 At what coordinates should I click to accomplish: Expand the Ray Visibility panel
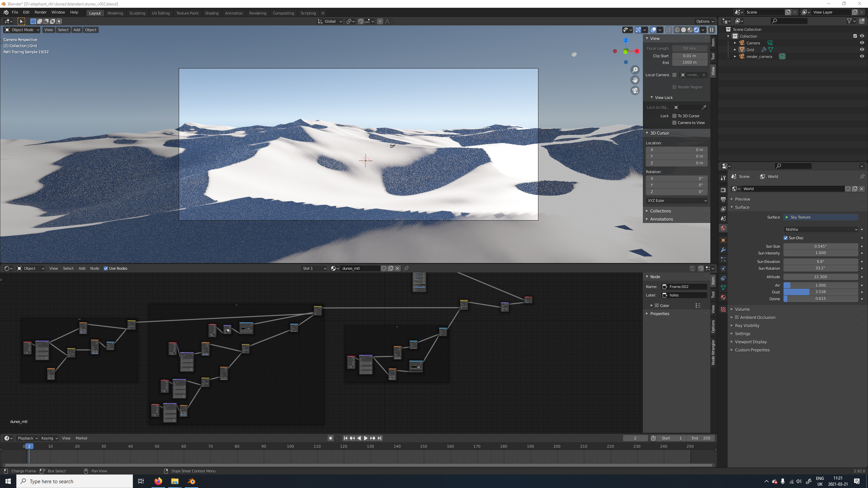747,326
